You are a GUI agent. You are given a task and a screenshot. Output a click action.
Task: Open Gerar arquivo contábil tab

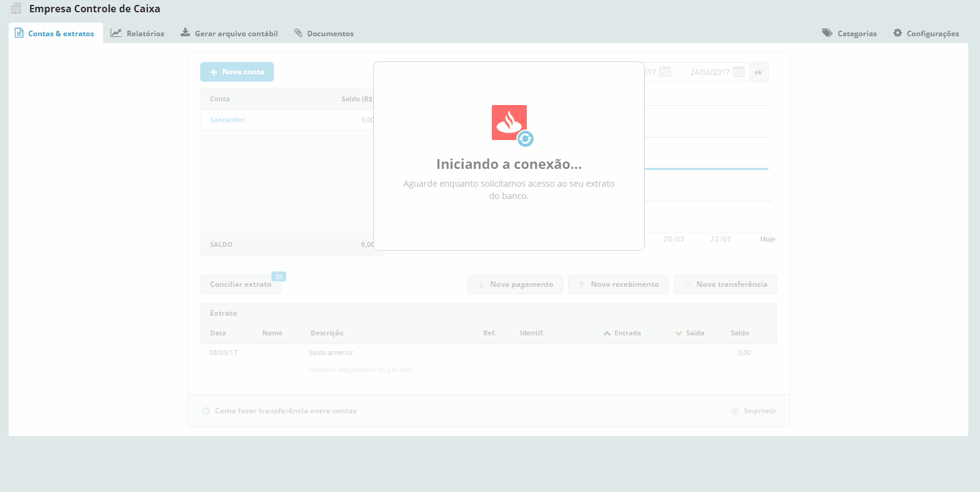229,33
